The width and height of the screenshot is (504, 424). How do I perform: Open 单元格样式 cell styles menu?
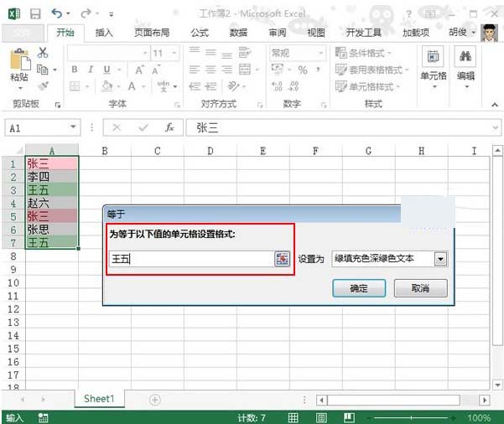(367, 86)
